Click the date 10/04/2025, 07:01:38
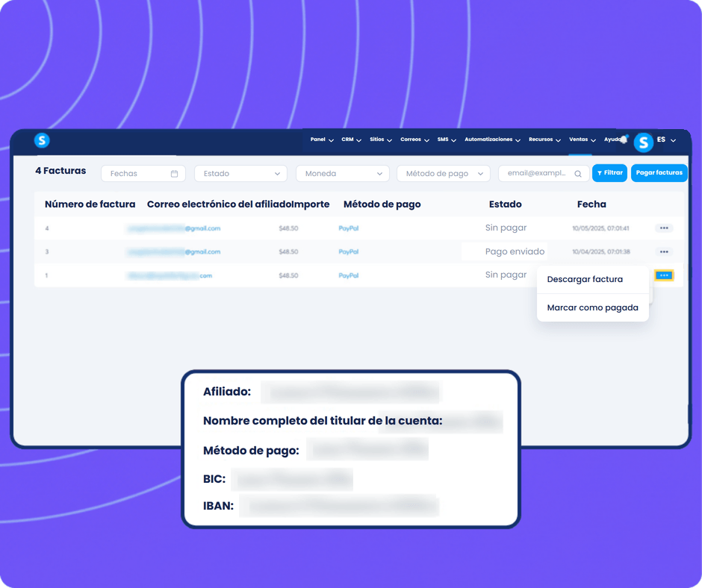The height and width of the screenshot is (588, 702). [601, 251]
